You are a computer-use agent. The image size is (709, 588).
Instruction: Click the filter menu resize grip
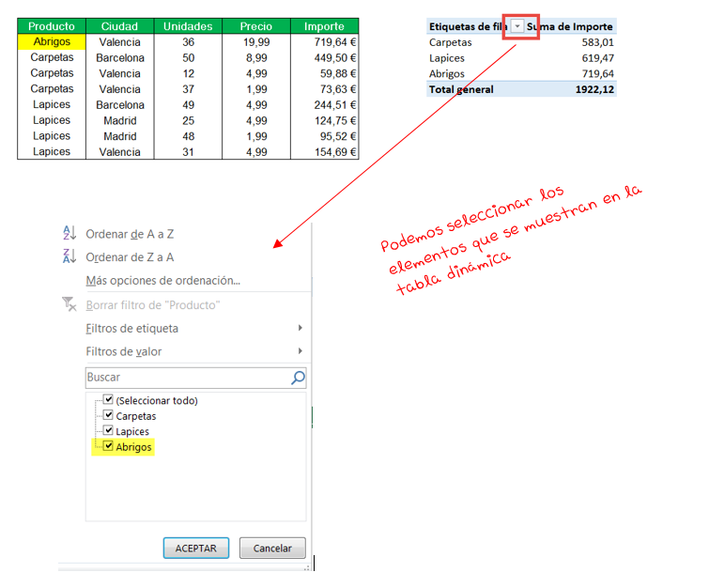point(307,567)
